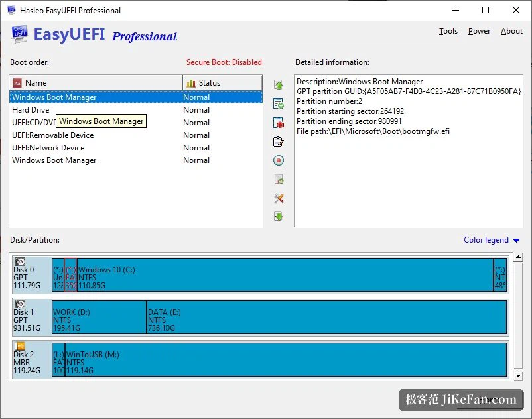Select the last NTFS 485 partition on Disk 0
Screen dimensions: 532x419
point(500,274)
